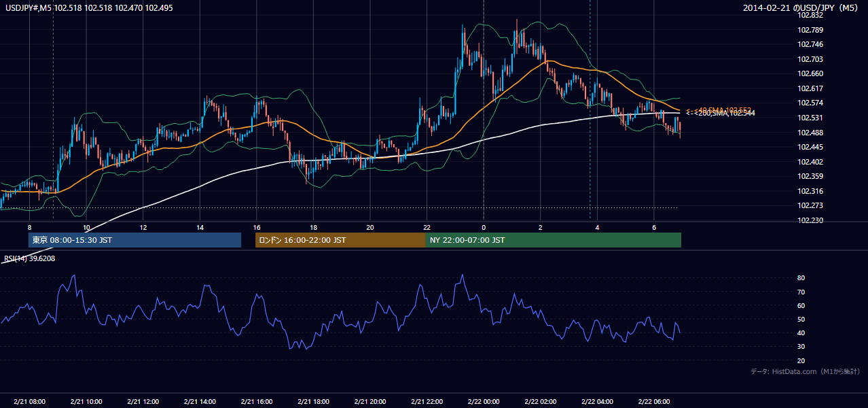Click the 2/21 10:00 date label

[86, 402]
